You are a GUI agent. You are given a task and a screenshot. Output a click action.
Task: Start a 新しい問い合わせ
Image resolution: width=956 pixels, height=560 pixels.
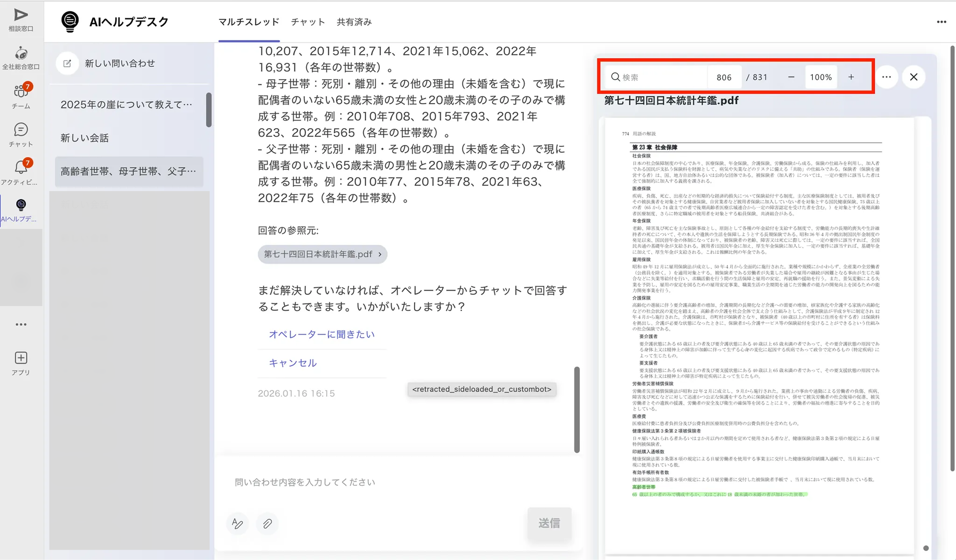tap(120, 63)
